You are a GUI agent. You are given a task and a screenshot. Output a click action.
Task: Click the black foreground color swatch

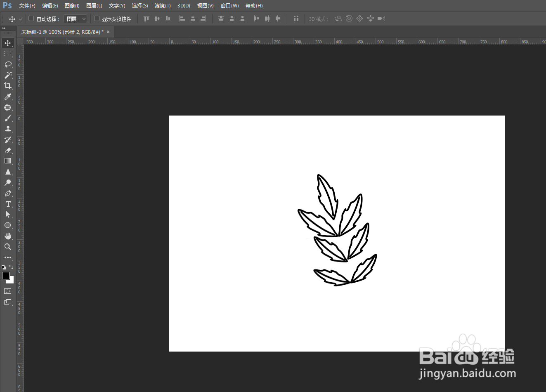click(5, 276)
